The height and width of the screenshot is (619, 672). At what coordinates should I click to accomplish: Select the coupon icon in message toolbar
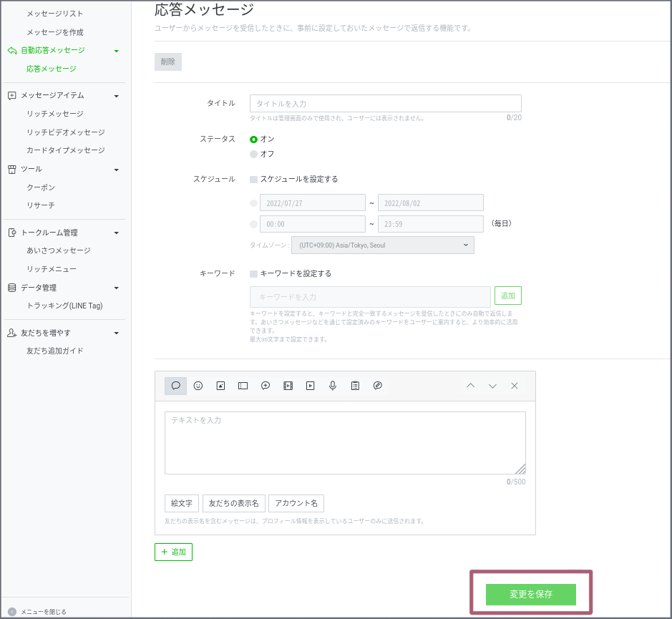243,386
